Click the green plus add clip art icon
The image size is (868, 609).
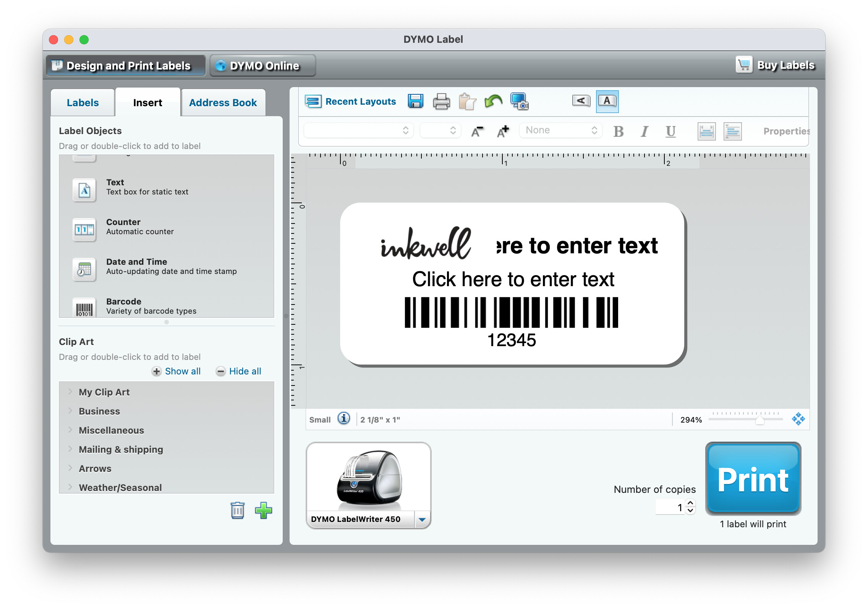(263, 510)
